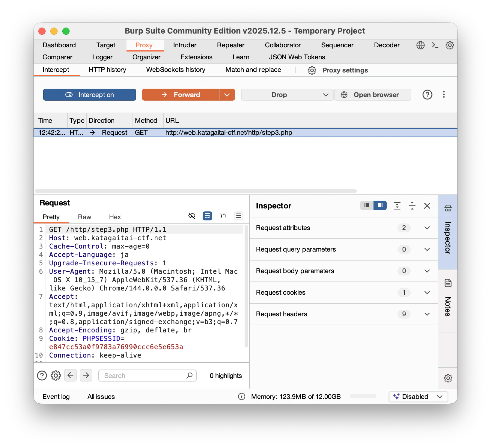Go to previous search match arrow
491x448 pixels.
pyautogui.click(x=70, y=375)
